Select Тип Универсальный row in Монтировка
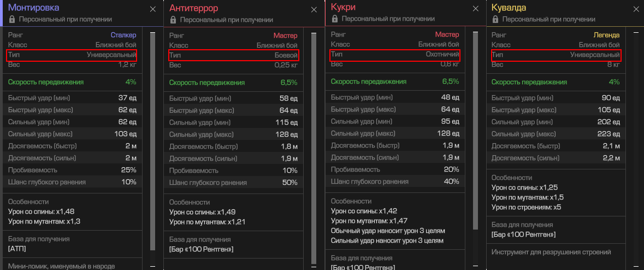This screenshot has width=644, height=270. 72,55
